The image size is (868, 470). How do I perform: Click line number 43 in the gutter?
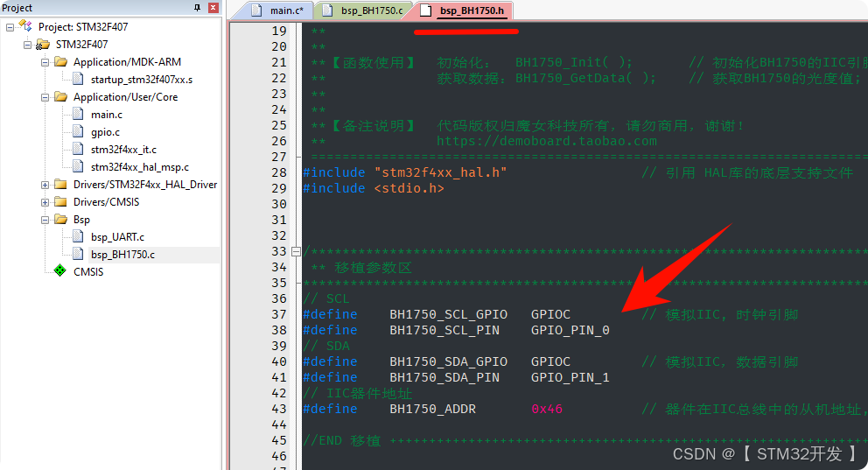point(279,409)
